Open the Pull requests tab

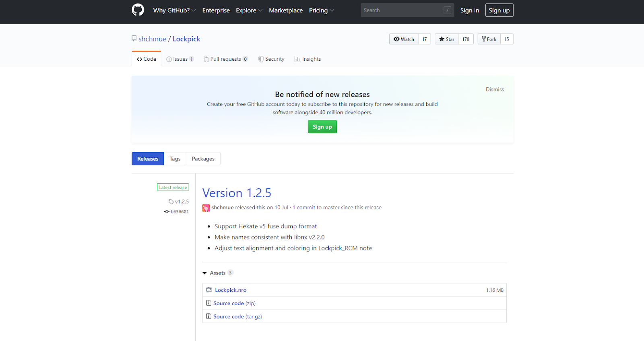click(226, 59)
